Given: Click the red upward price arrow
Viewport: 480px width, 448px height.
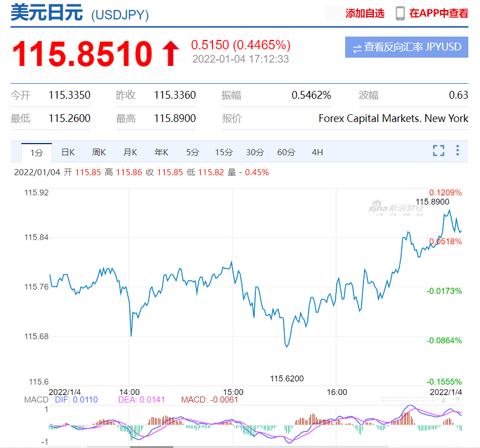Looking at the screenshot, I should pos(170,53).
